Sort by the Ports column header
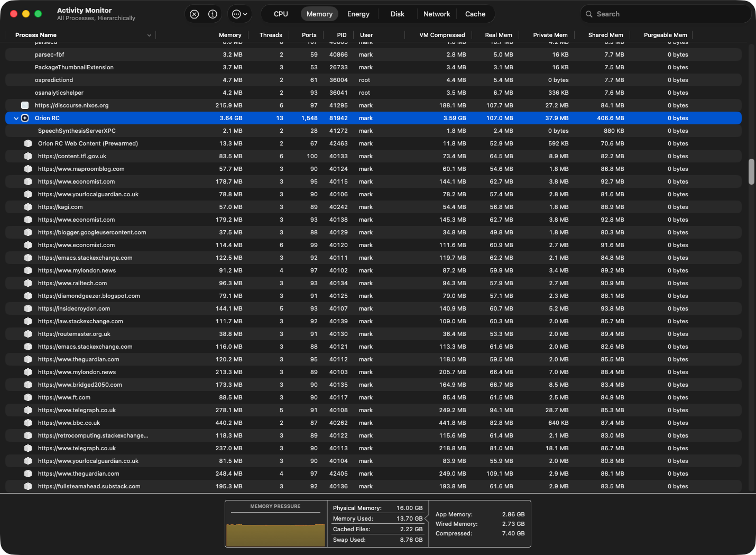Image resolution: width=756 pixels, height=555 pixels. [309, 35]
